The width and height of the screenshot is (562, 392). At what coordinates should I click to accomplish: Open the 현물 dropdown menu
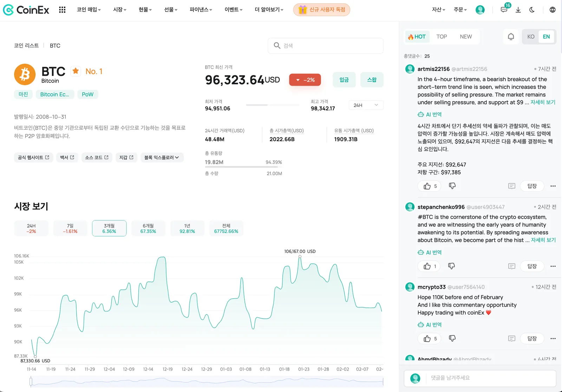point(145,10)
